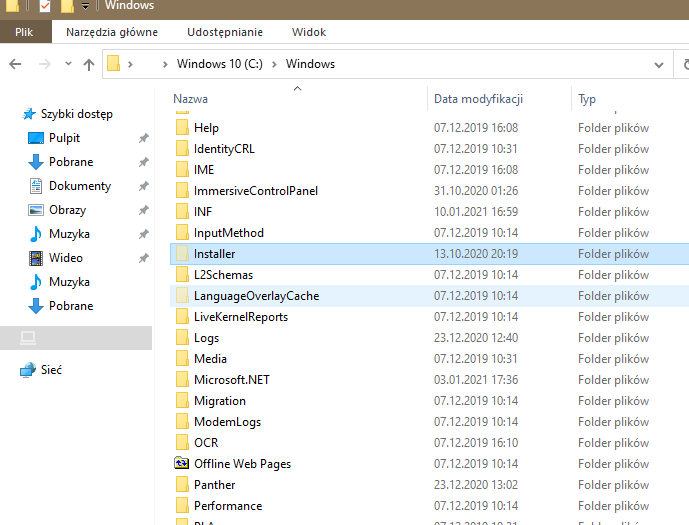Select Szybki dostęp in sidebar
Image resolution: width=689 pixels, height=525 pixels.
pyautogui.click(x=76, y=114)
